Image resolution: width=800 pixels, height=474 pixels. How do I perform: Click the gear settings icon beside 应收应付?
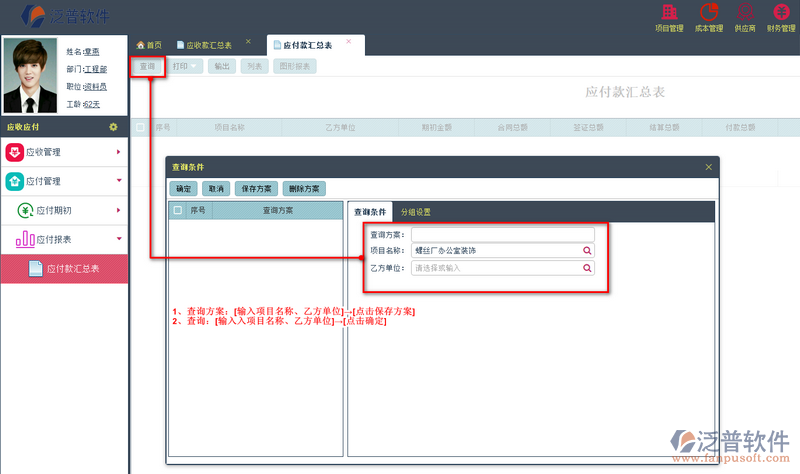coord(113,127)
